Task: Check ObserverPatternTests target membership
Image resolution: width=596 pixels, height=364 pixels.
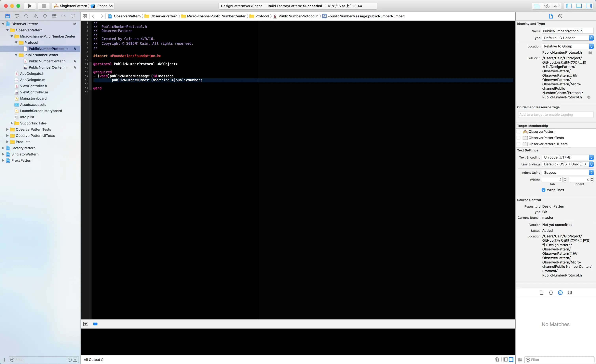Action: (518, 138)
